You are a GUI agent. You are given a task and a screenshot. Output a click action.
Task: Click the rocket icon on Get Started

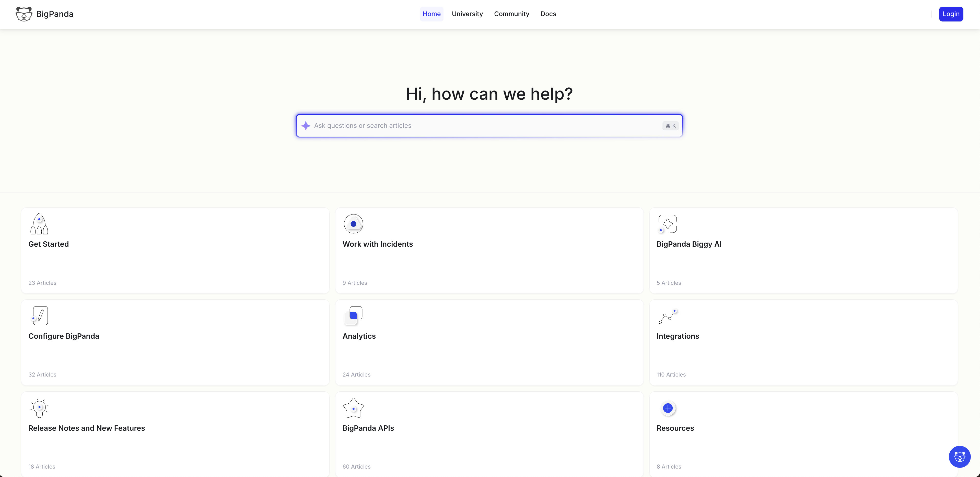click(39, 224)
